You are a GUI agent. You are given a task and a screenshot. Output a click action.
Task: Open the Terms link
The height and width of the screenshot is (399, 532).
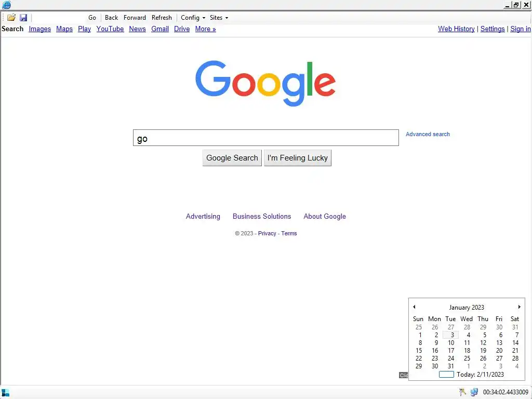[x=289, y=233]
